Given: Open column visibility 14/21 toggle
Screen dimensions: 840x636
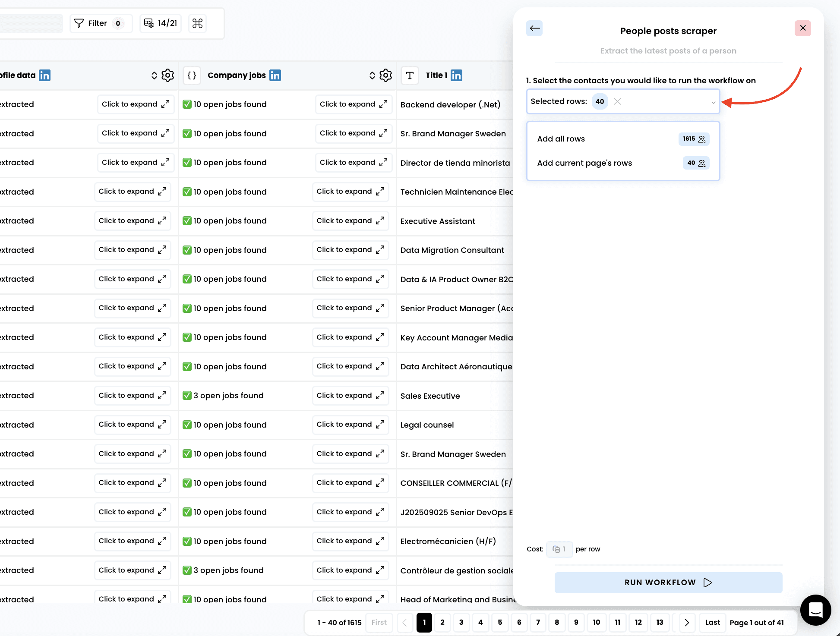Looking at the screenshot, I should (x=161, y=23).
